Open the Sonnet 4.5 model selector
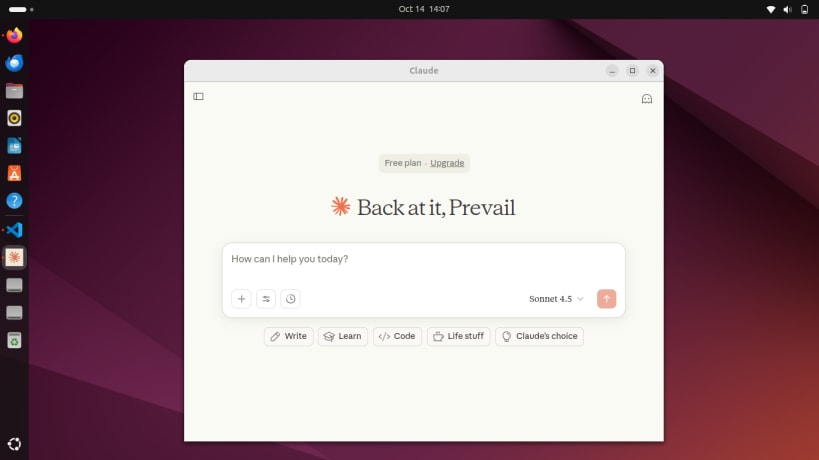The image size is (819, 460). pyautogui.click(x=556, y=299)
